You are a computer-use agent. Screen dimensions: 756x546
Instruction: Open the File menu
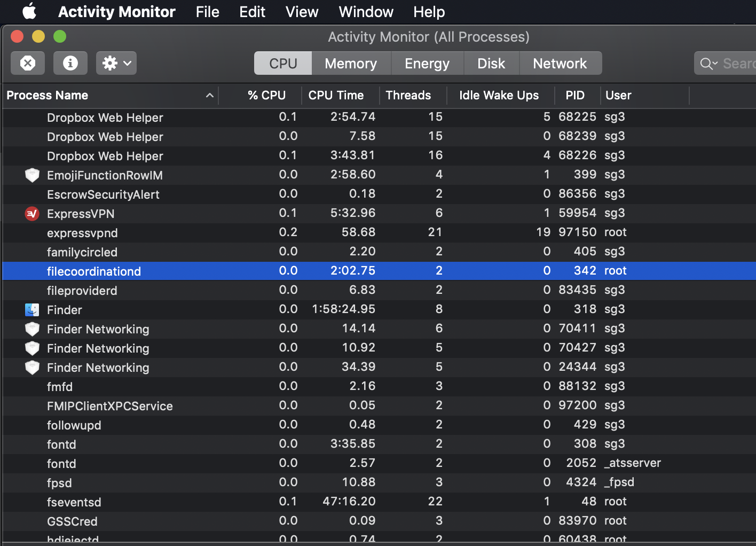[207, 12]
